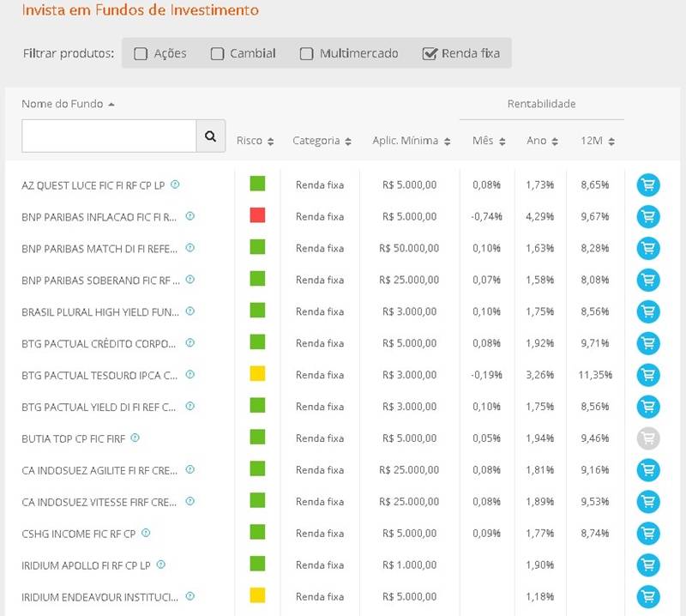
Task: Add IRIDIUM APOLLO fund to cart
Action: click(648, 565)
